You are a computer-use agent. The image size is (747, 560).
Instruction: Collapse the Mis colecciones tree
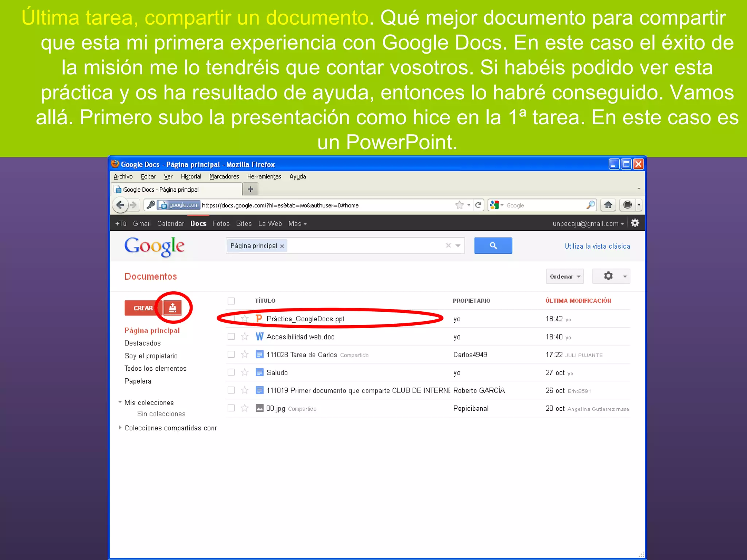pyautogui.click(x=120, y=402)
